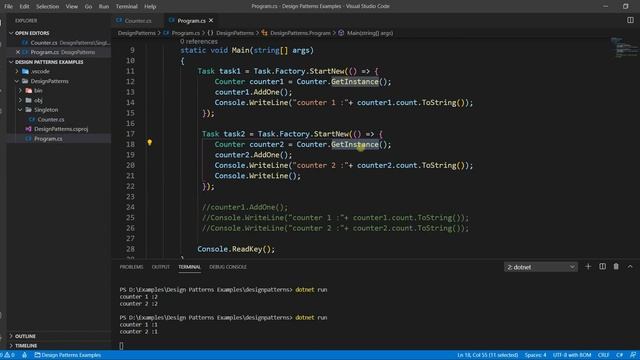The width and height of the screenshot is (640, 360).
Task: Click the .vscode folder icon
Action: click(x=25, y=71)
